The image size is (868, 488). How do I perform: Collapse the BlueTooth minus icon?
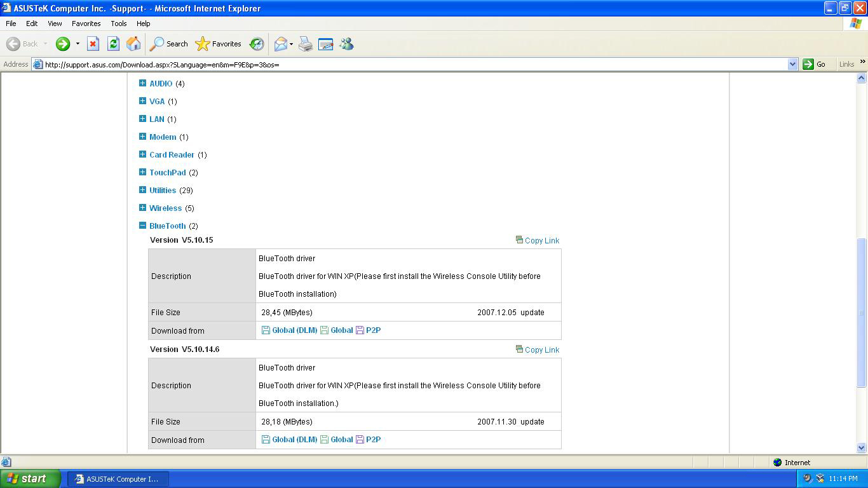(x=142, y=225)
